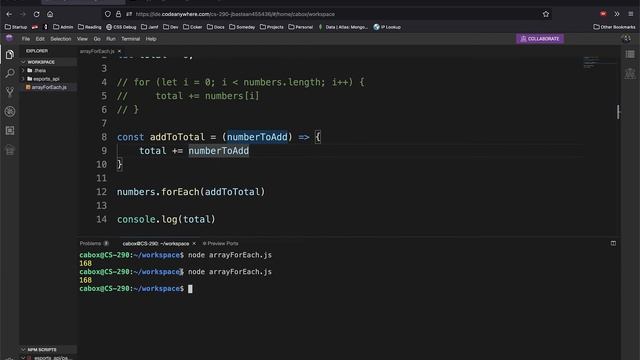Close the arrayForEach.js editor tab
Screen dimensions: 640x360
119,51
